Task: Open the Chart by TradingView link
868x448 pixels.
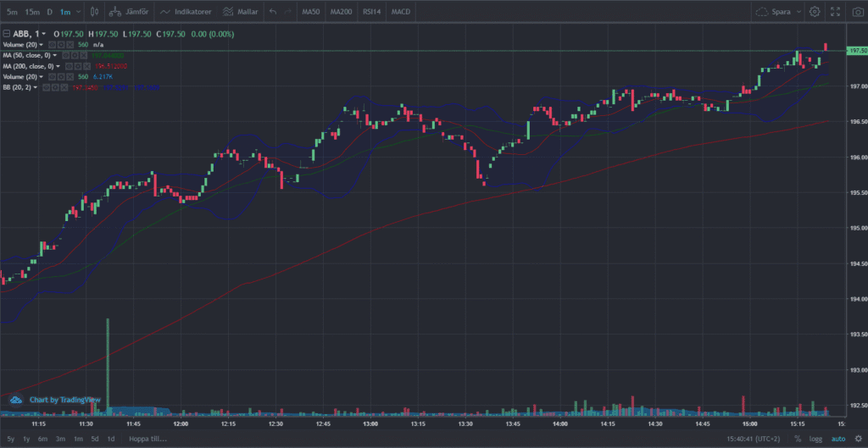Action: click(x=65, y=399)
